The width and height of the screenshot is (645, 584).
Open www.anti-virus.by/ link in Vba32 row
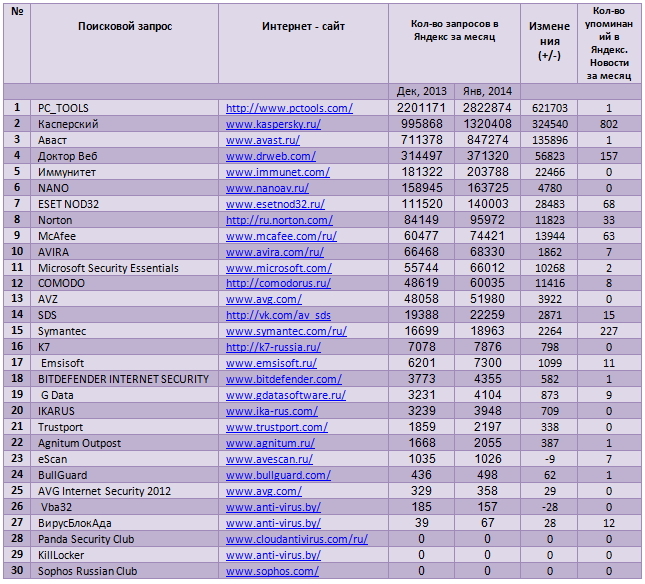(x=273, y=507)
